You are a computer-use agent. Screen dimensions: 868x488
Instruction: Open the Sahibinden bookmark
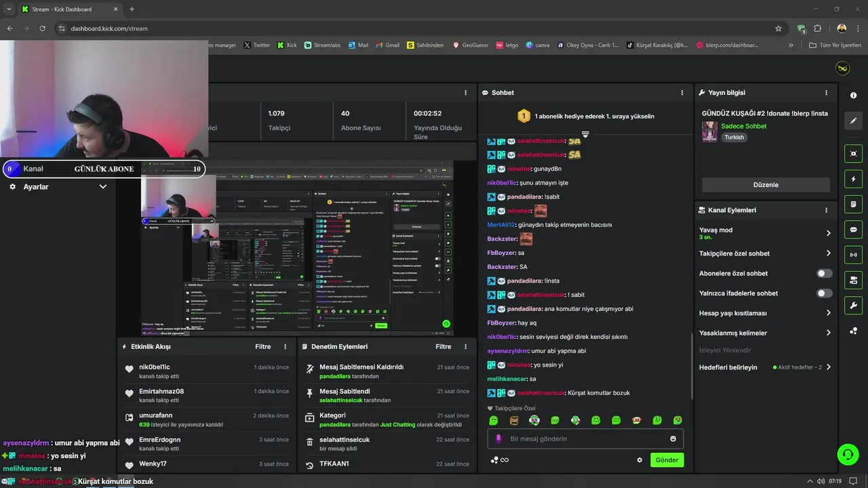[425, 45]
